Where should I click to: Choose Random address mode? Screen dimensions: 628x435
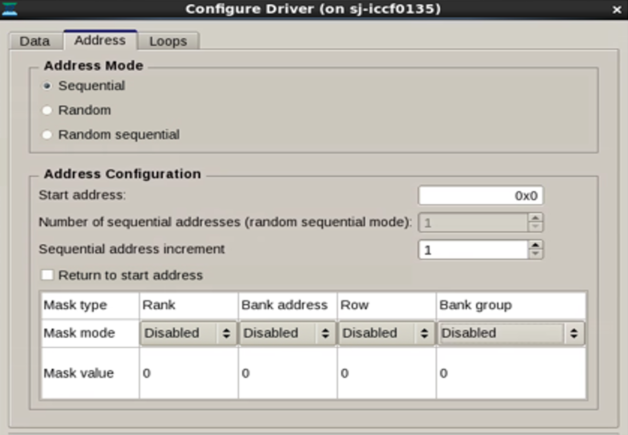coord(47,110)
